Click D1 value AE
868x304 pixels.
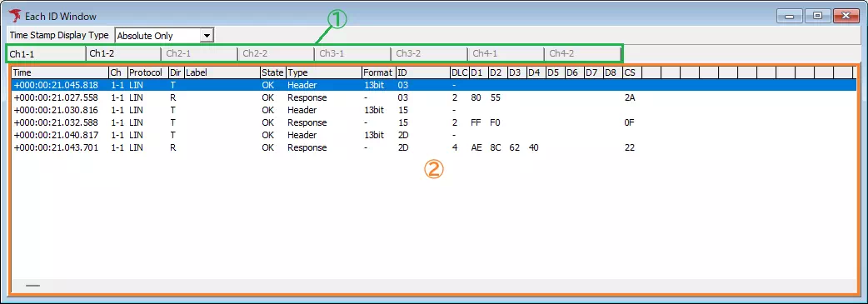tap(476, 148)
